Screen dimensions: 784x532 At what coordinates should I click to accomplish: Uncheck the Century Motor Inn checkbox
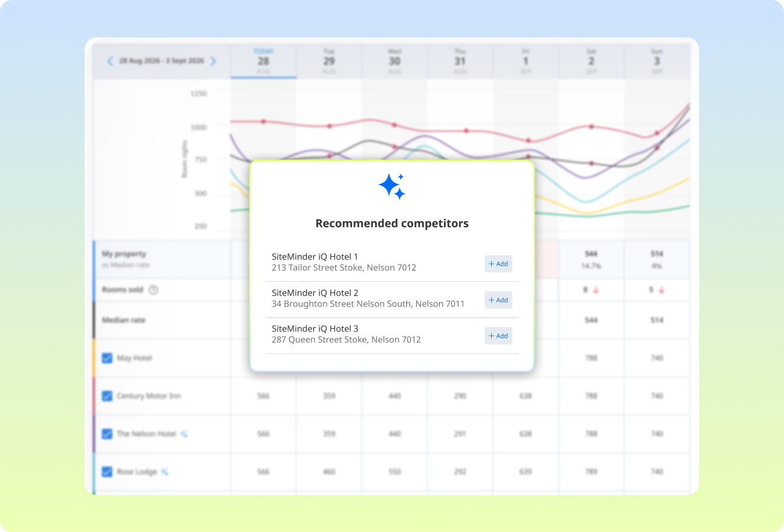tap(107, 396)
